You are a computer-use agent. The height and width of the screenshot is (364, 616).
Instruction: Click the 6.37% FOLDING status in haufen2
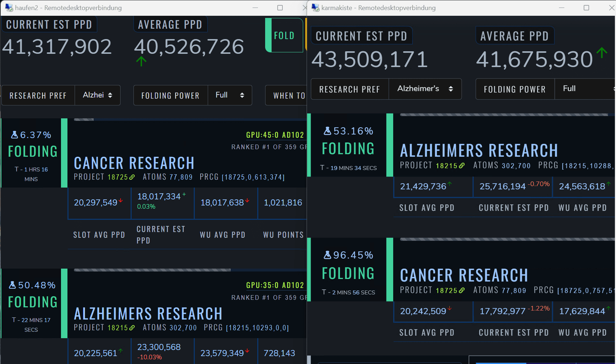click(33, 145)
